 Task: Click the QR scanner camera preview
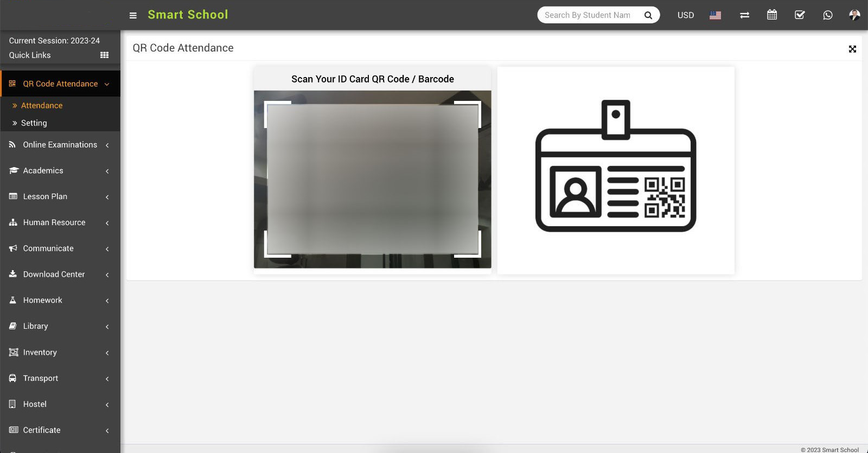coord(372,179)
